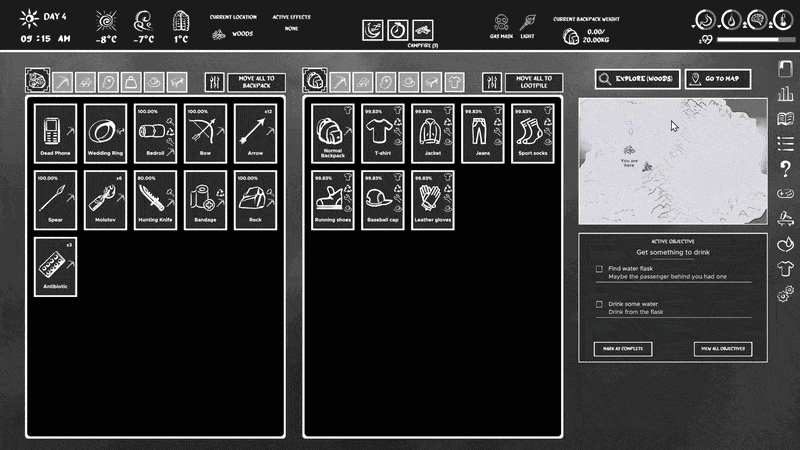
Task: Check the Drink some water objective
Action: click(x=599, y=304)
